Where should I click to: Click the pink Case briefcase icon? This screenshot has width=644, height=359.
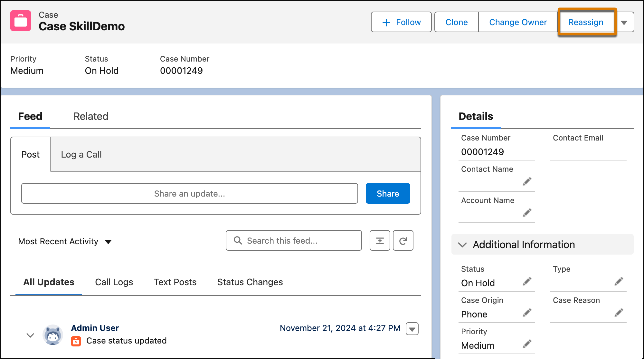[21, 21]
